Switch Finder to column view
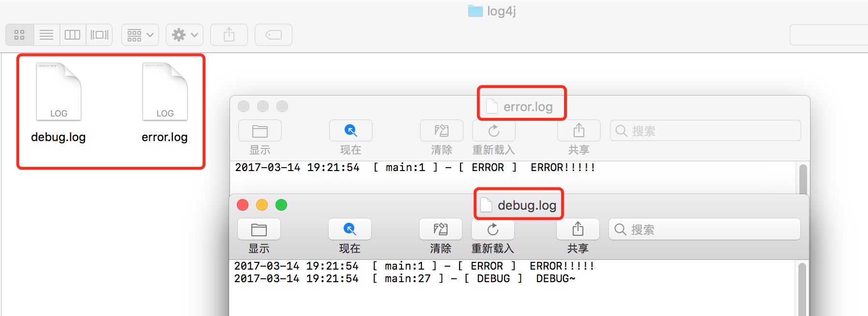Screen dimensions: 868x316 pyautogui.click(x=72, y=35)
